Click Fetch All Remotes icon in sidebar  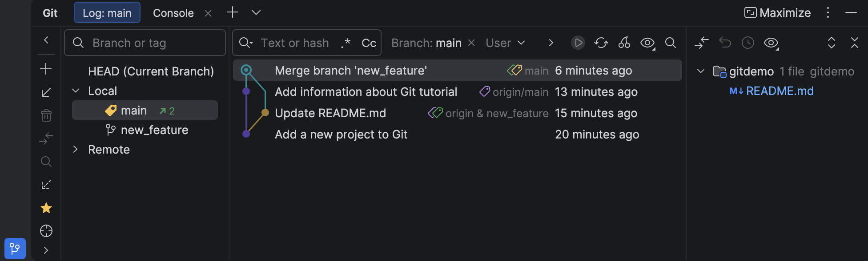pos(46,185)
